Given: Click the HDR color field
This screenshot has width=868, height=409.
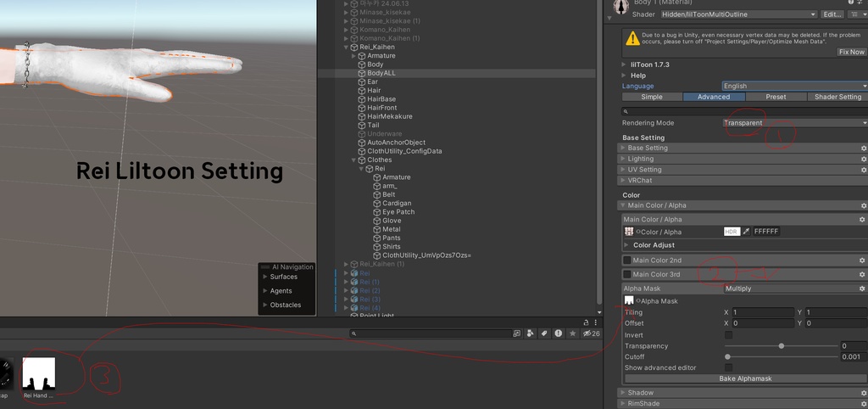Looking at the screenshot, I should pyautogui.click(x=732, y=232).
